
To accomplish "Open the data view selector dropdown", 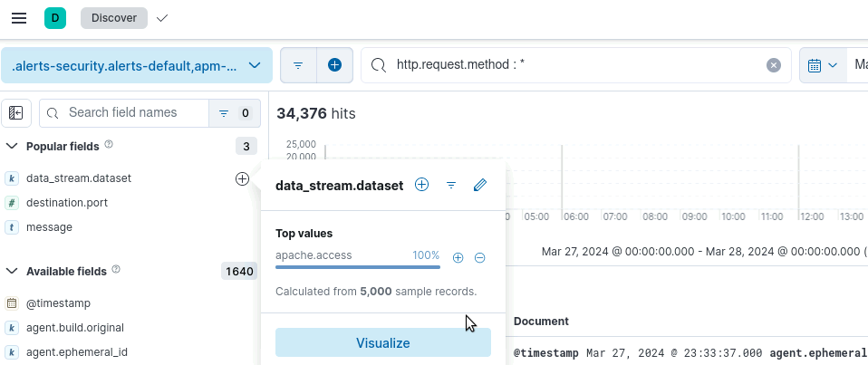I will pyautogui.click(x=136, y=65).
